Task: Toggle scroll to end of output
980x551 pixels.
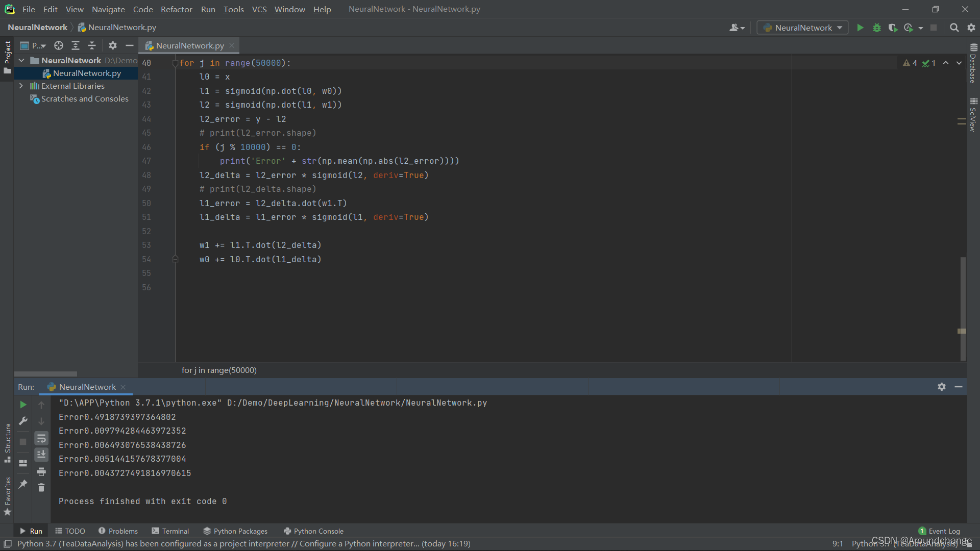Action: point(41,455)
